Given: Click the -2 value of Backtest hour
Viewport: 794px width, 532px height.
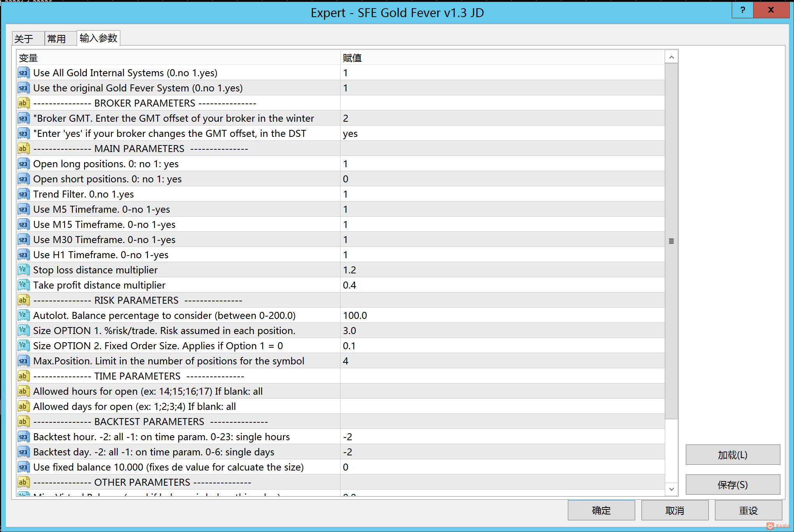Looking at the screenshot, I should (502, 437).
